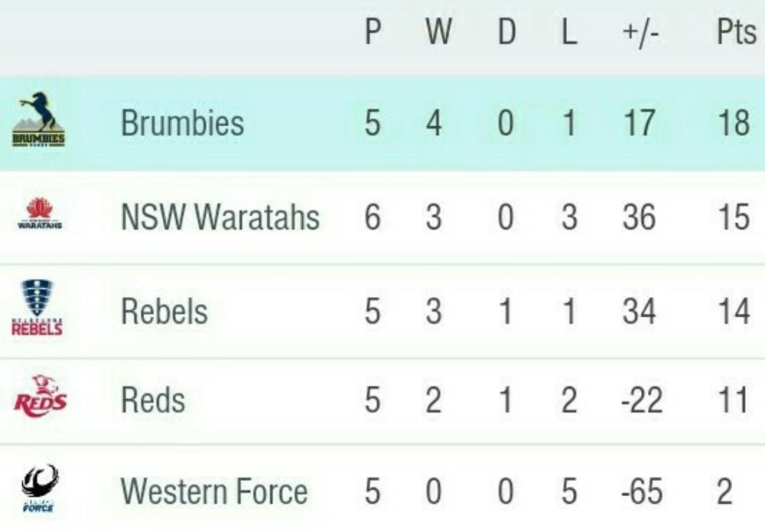Click Western Force -65 points difference
This screenshot has height=532, width=765.
tap(642, 491)
